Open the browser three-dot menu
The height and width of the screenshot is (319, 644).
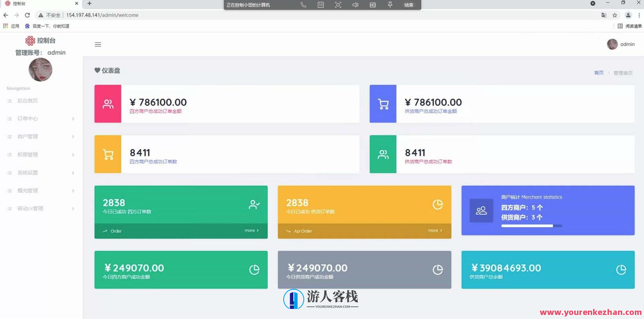(x=639, y=15)
